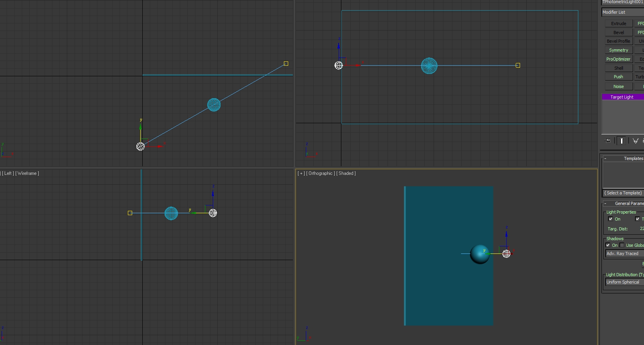
Task: Open the Orthographic view menu label
Action: (x=321, y=173)
